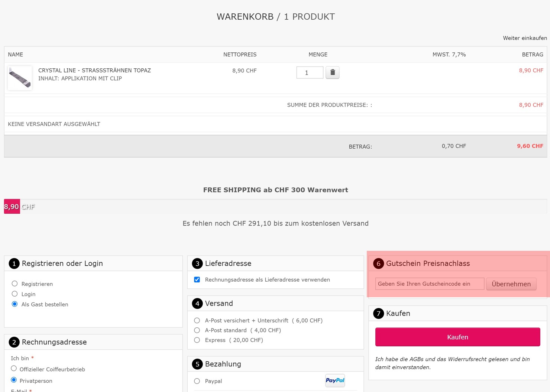550x392 pixels.
Task: Select Offizieller Coiffeurbetrieb radio button
Action: pos(14,369)
